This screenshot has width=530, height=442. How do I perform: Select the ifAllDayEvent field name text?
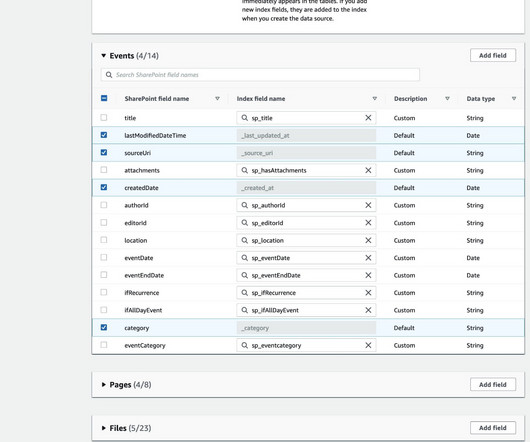[x=143, y=311]
